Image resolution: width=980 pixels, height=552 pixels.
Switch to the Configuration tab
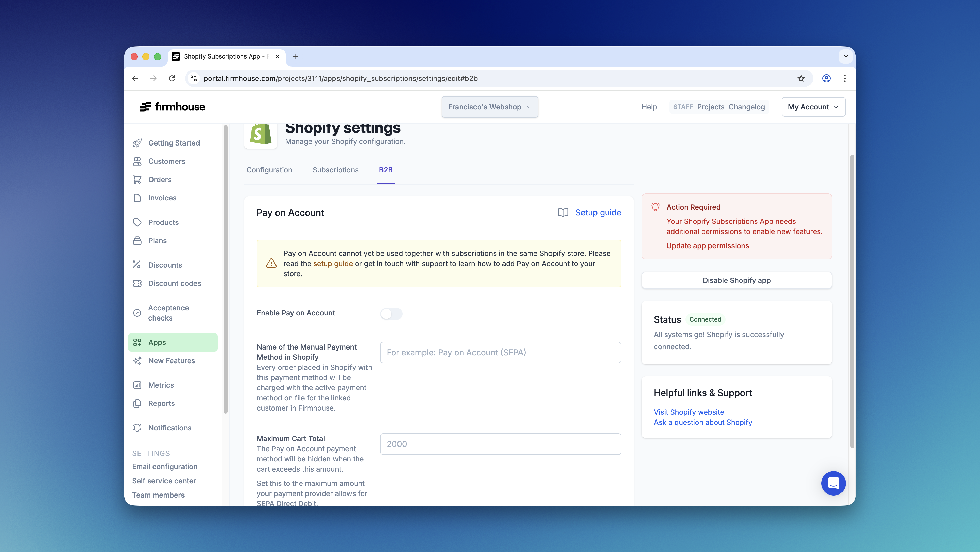pyautogui.click(x=269, y=170)
